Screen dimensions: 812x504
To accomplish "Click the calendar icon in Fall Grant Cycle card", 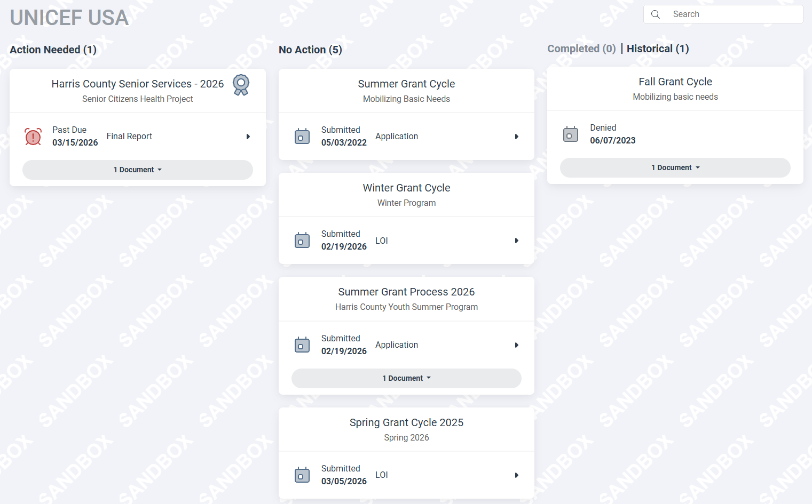I will 571,134.
